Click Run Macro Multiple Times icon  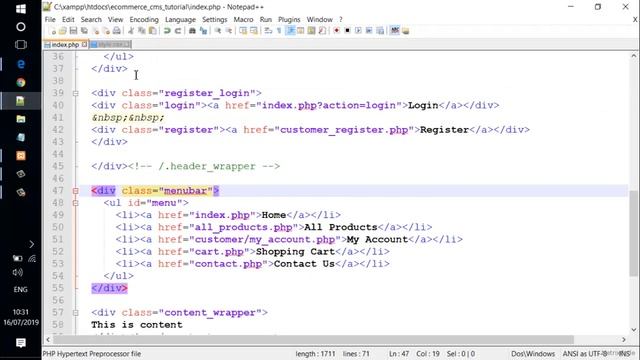[369, 31]
